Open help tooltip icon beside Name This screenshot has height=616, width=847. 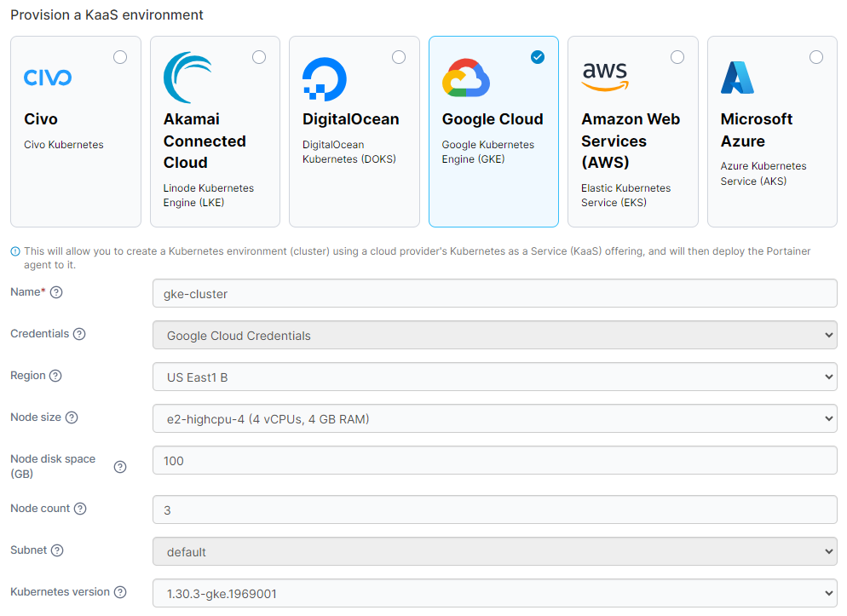click(57, 292)
